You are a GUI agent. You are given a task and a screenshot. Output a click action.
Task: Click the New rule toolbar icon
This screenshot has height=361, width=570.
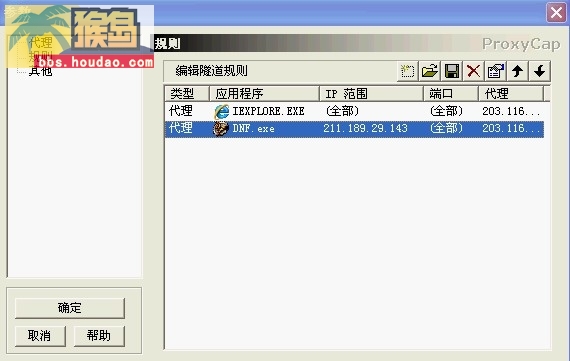(407, 71)
